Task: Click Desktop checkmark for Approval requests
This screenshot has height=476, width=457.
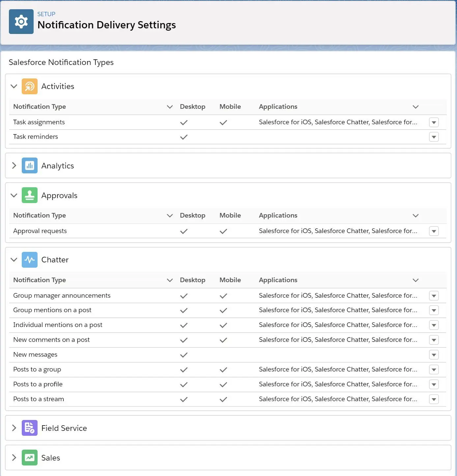Action: click(184, 231)
